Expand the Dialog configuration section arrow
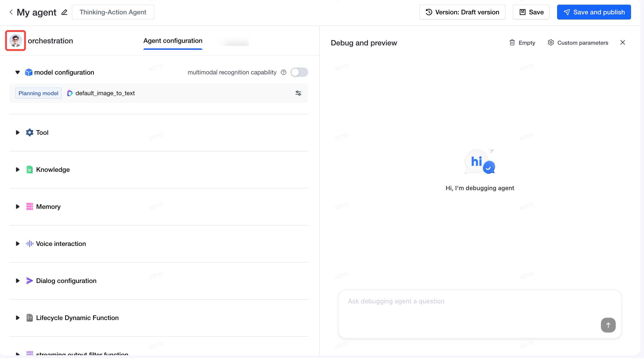The width and height of the screenshot is (644, 358). 18,281
